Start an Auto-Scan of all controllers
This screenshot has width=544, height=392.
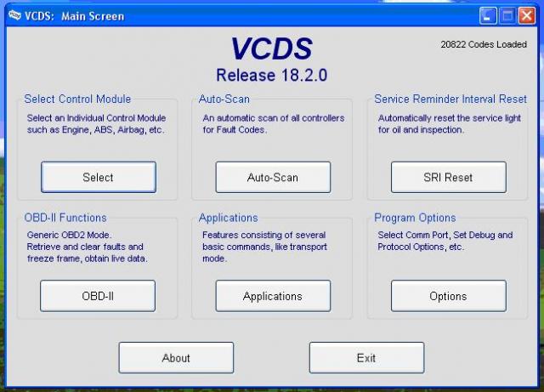click(x=273, y=178)
